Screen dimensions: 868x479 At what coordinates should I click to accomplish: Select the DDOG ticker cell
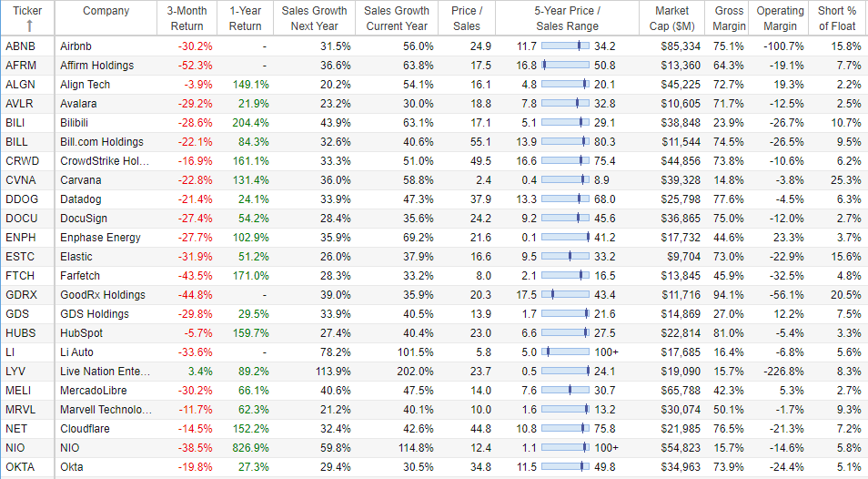(x=22, y=199)
